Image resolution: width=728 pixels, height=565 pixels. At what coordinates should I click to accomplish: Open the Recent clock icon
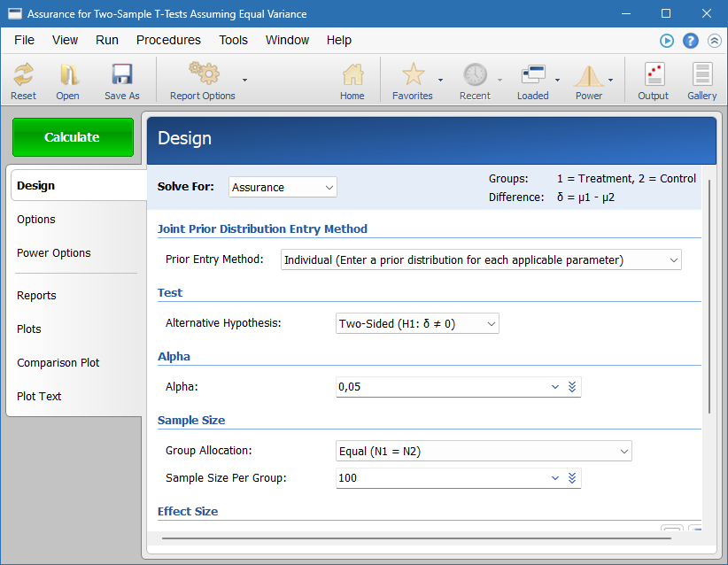475,74
